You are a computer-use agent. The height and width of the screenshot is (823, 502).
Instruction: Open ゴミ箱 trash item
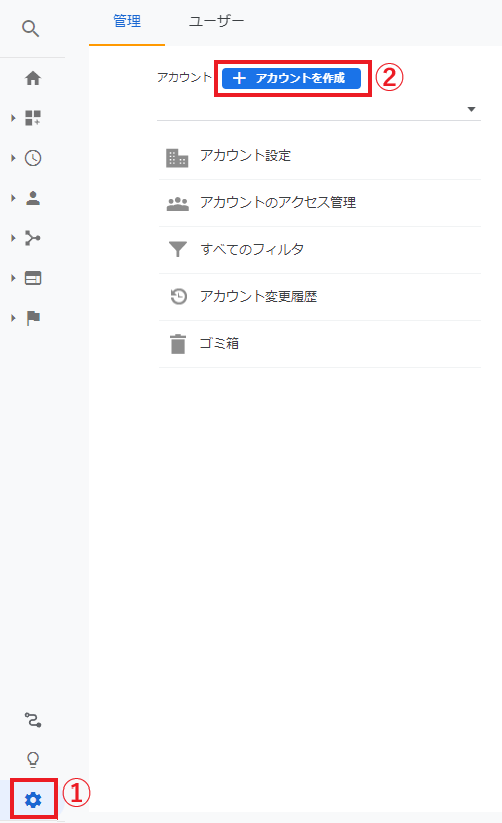pos(319,344)
